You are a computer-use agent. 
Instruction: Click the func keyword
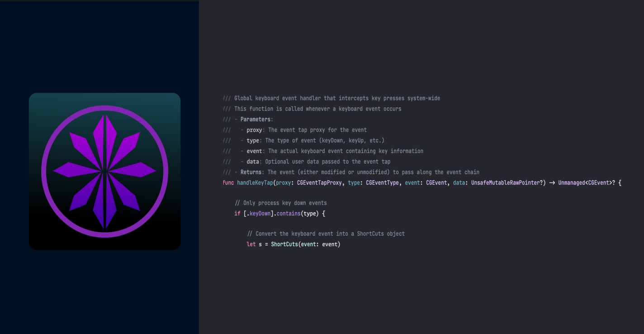pos(228,182)
